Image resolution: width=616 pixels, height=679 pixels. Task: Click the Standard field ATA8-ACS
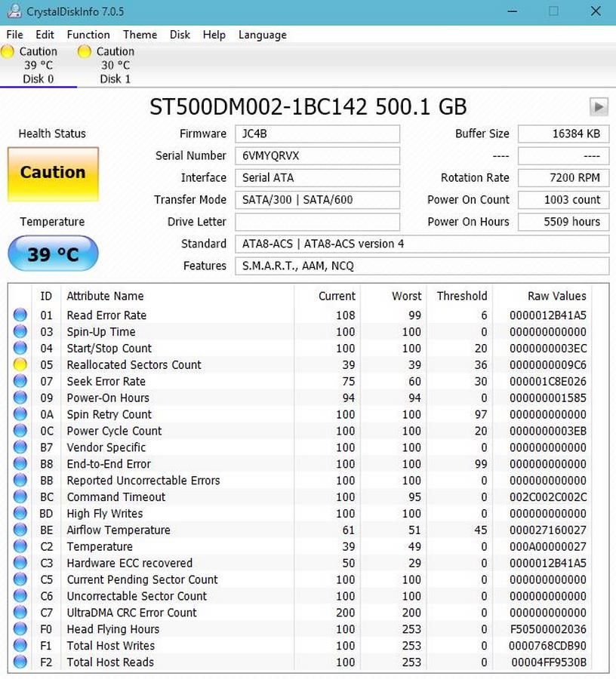tap(422, 244)
